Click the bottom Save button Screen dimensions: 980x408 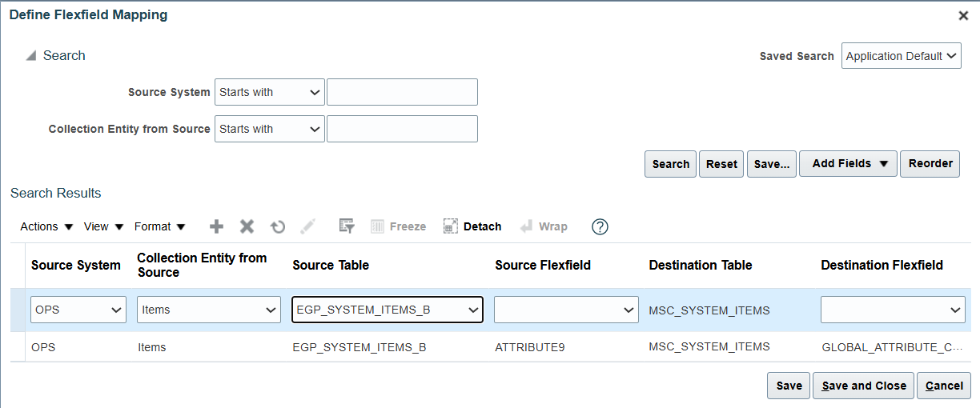coord(789,386)
